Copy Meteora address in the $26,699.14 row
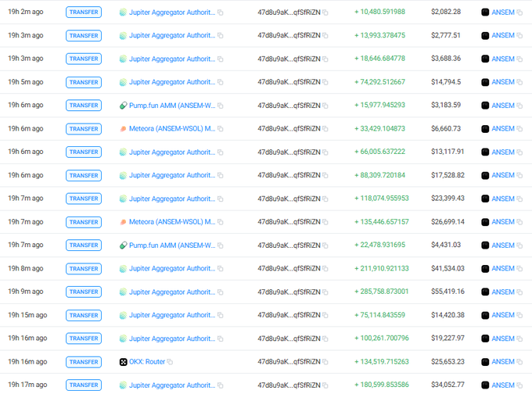 [x=220, y=222]
